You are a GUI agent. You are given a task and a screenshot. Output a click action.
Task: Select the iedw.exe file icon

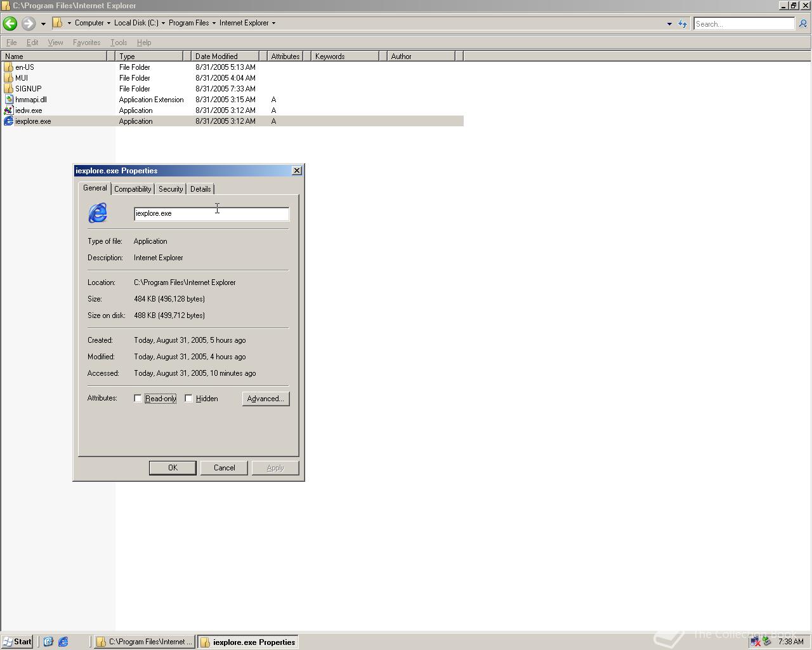(8, 110)
